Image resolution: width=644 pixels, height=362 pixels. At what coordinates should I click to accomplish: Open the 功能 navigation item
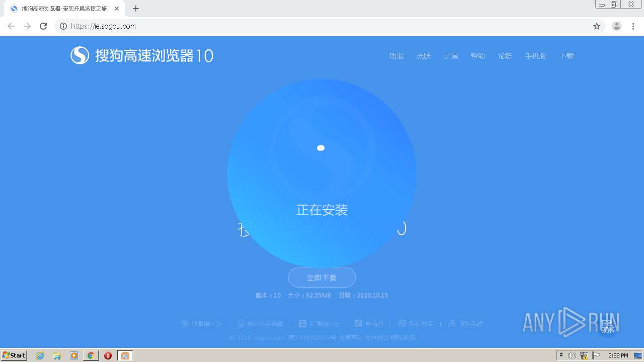point(396,56)
